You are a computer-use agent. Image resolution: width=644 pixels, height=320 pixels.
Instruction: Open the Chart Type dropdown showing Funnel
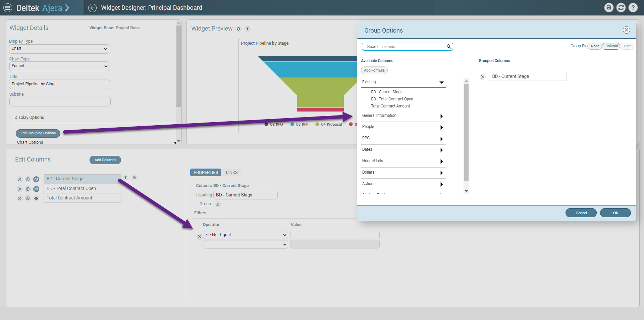[59, 66]
